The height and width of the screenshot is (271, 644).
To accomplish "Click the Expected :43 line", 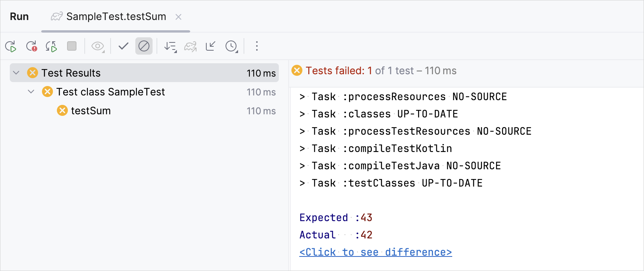I will click(x=336, y=217).
